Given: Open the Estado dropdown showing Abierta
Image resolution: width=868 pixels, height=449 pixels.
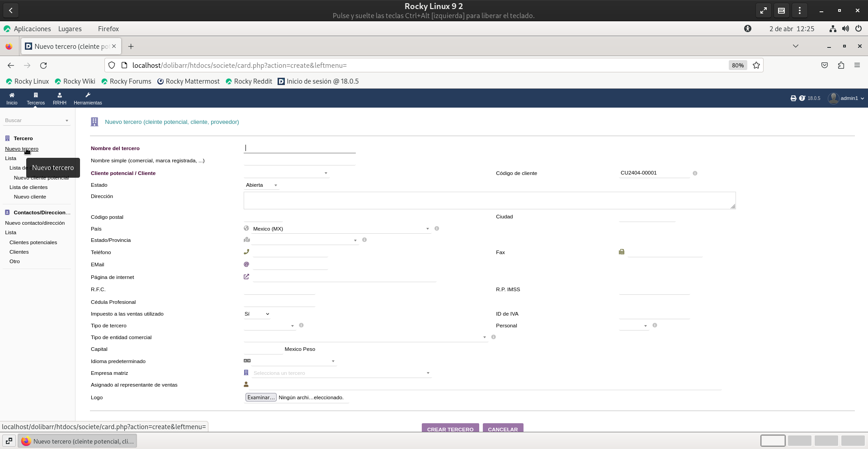Looking at the screenshot, I should click(261, 185).
